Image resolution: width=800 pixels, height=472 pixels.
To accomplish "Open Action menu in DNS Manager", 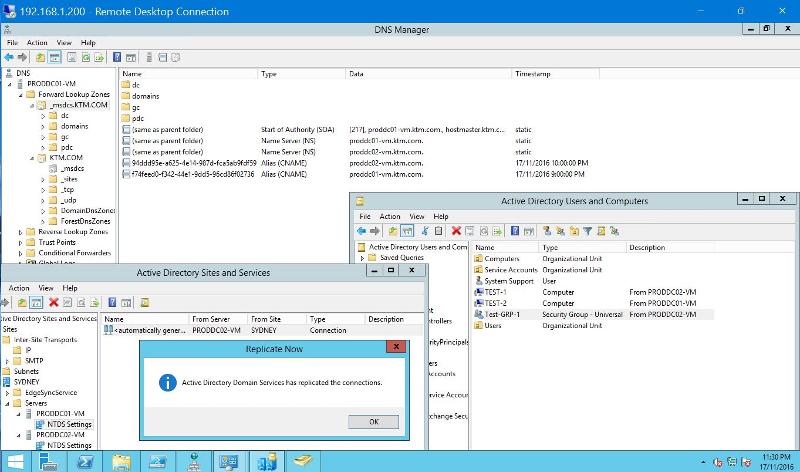I will pyautogui.click(x=37, y=43).
